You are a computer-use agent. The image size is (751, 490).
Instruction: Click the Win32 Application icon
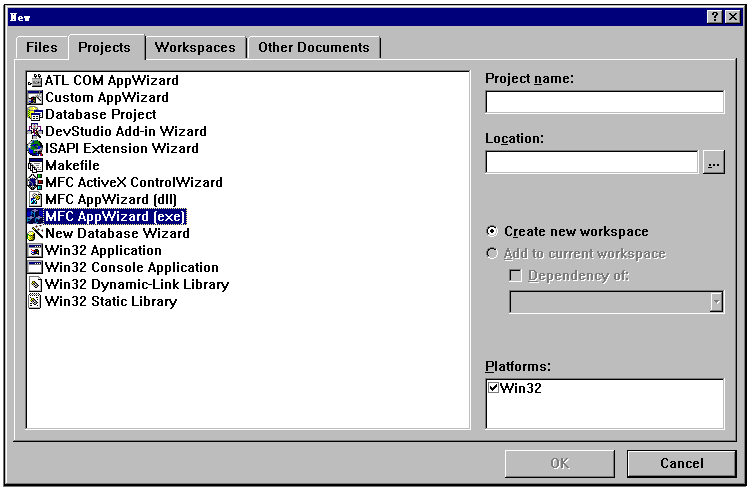(35, 251)
